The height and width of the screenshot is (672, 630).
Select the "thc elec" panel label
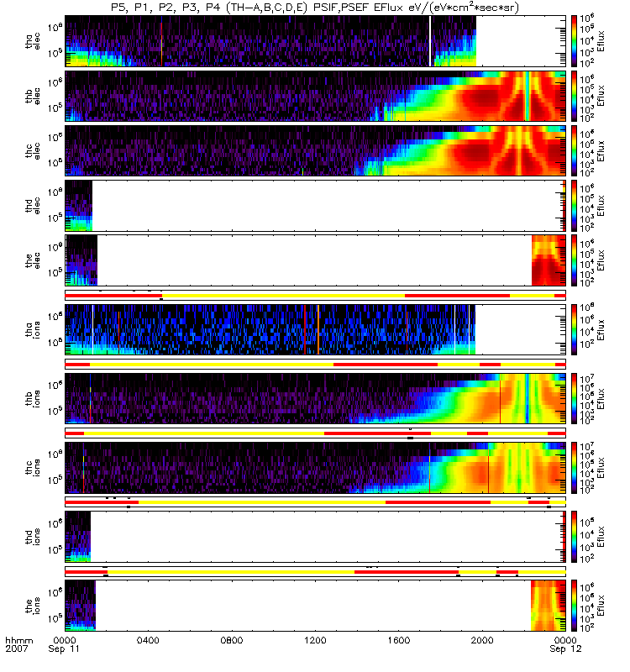[x=32, y=151]
